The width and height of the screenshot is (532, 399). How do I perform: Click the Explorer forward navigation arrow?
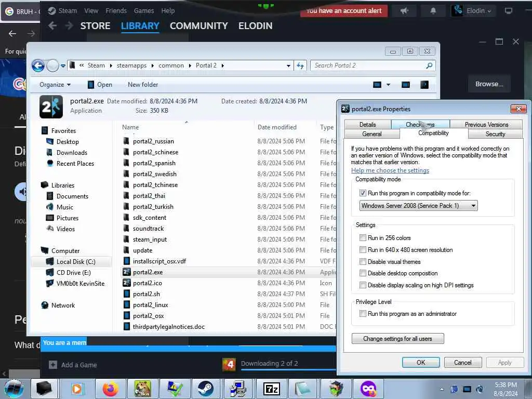coord(52,65)
